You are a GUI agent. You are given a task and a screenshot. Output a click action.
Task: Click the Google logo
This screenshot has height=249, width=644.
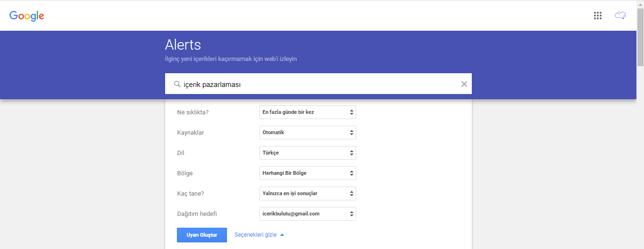(27, 16)
